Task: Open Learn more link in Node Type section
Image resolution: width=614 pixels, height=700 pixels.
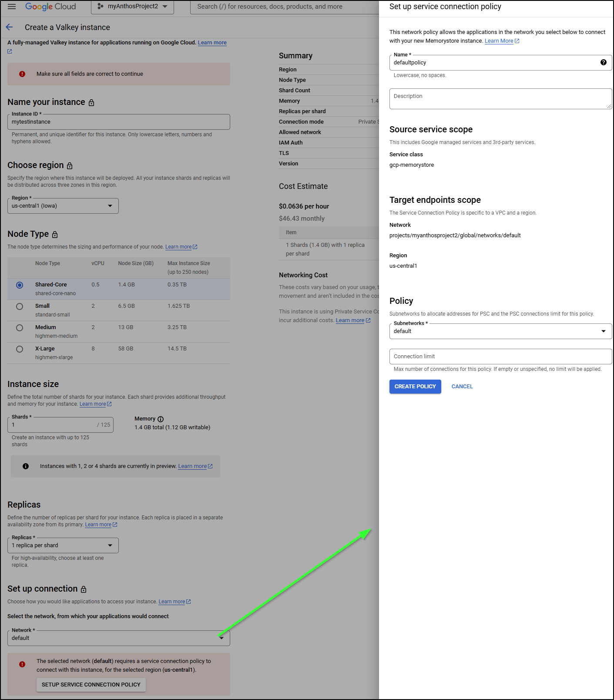Action: (181, 247)
